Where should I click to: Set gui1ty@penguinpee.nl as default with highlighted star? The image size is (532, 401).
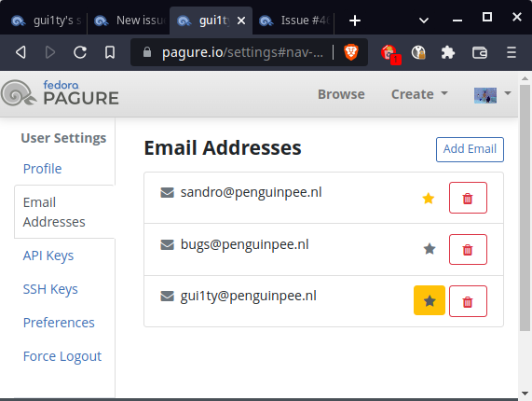pos(430,300)
